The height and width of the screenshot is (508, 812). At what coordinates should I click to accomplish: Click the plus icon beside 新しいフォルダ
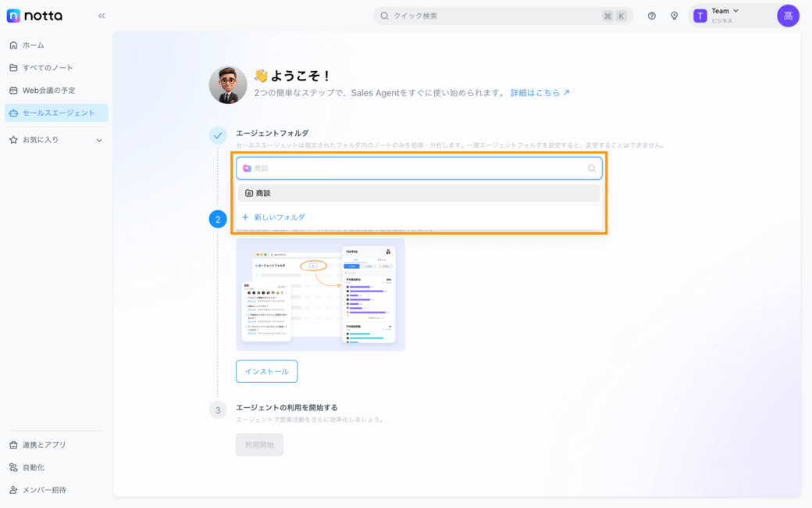point(245,217)
